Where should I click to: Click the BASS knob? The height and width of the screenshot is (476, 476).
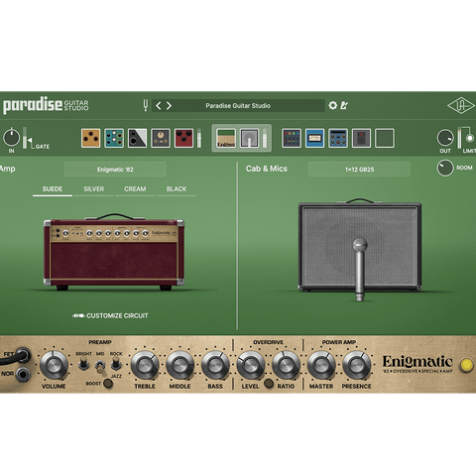pyautogui.click(x=215, y=365)
